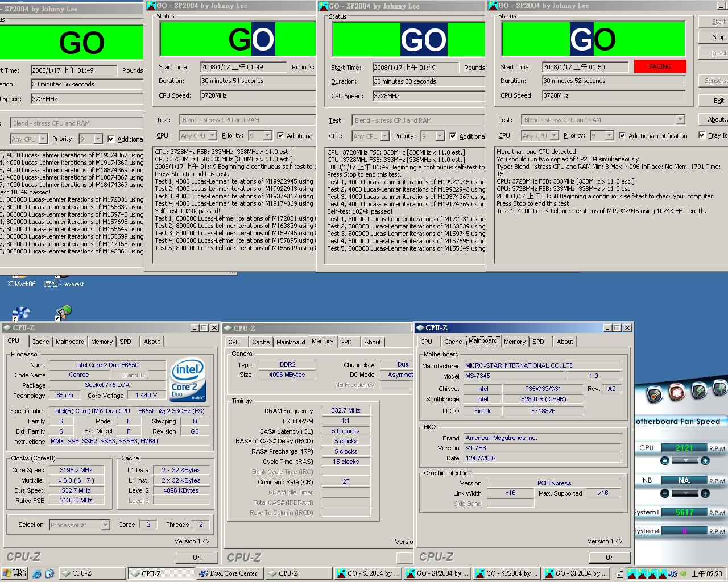Open Test type dropdown in rightmost SP2004

pos(680,120)
